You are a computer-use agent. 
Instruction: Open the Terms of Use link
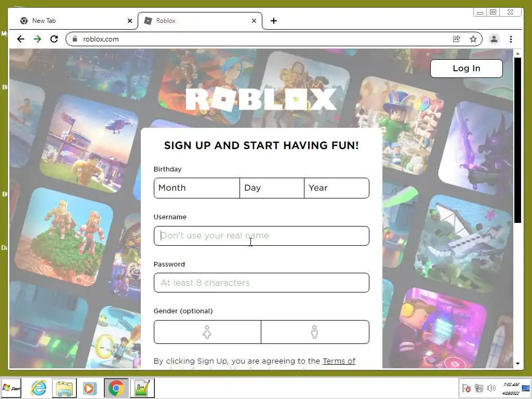click(339, 361)
